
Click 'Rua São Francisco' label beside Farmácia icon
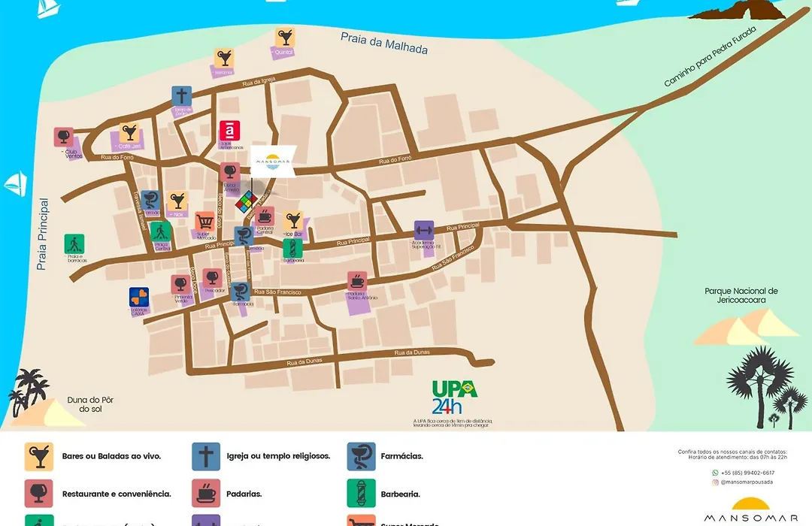pyautogui.click(x=277, y=292)
